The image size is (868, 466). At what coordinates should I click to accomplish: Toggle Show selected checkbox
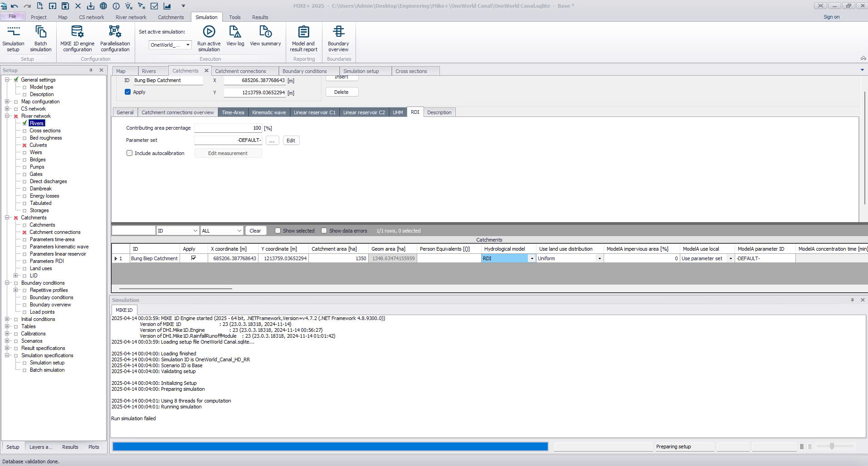tap(278, 231)
